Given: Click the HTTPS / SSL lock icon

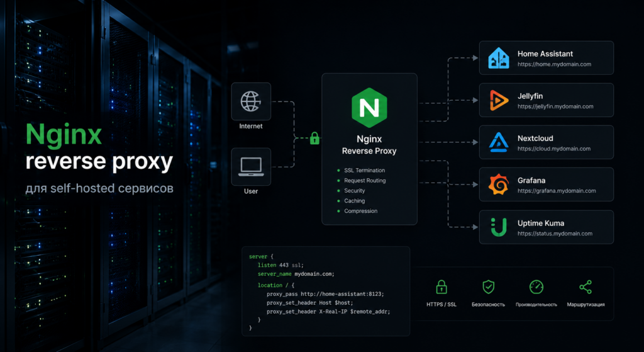Looking at the screenshot, I should click(x=441, y=287).
